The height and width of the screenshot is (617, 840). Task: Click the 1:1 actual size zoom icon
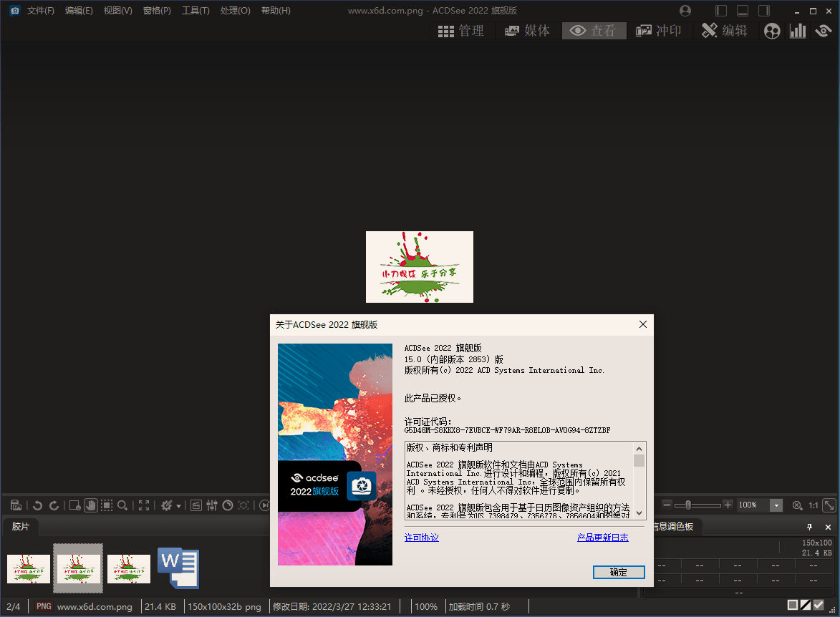click(x=813, y=505)
